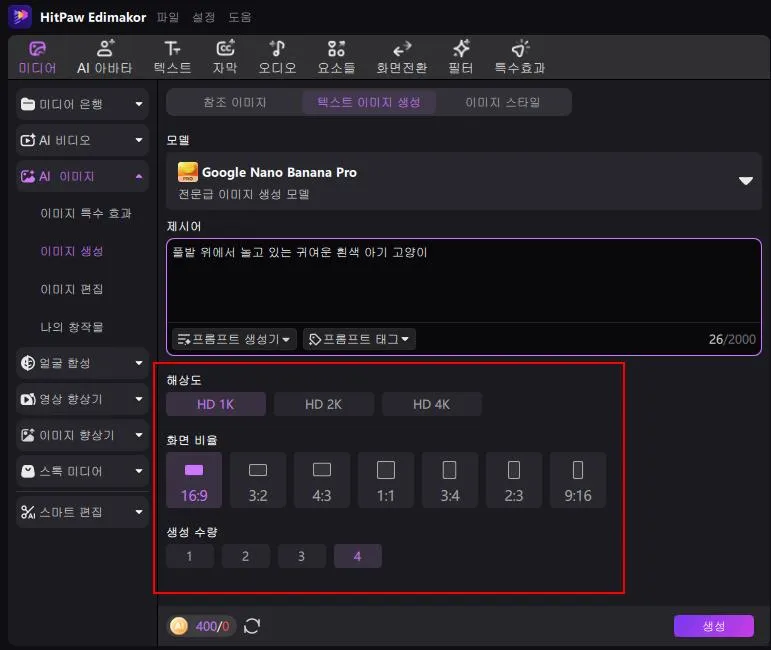Choose the 4:3 aspect ratio
The image size is (771, 650).
pos(322,480)
